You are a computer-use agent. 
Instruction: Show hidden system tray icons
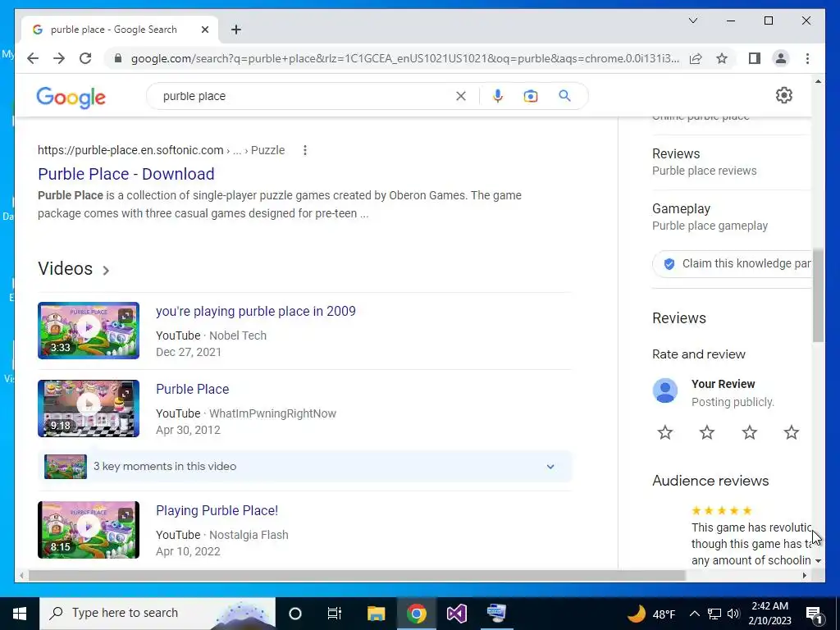tap(694, 614)
